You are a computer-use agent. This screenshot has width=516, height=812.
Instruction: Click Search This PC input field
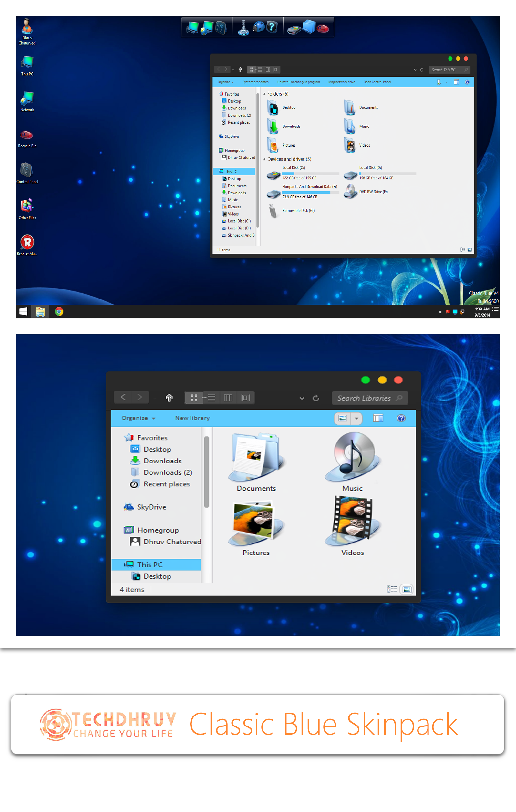point(450,70)
